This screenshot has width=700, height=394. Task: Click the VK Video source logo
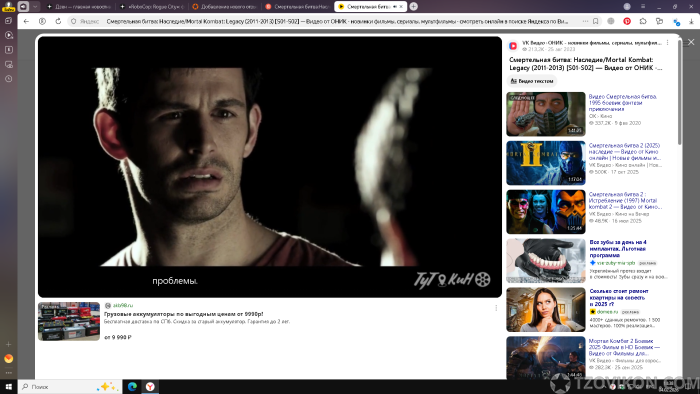(x=513, y=46)
